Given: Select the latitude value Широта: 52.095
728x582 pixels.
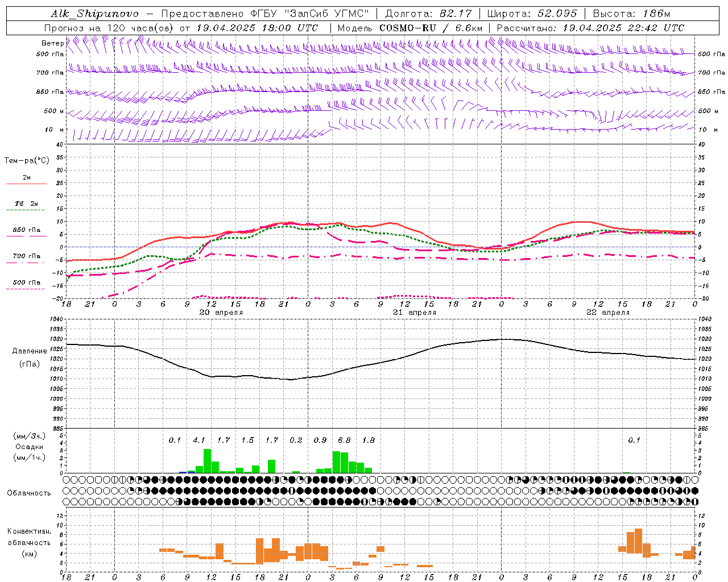Looking at the screenshot, I should click(x=532, y=14).
